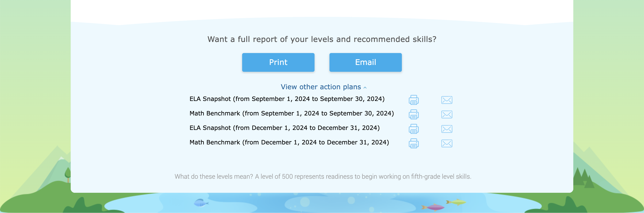Image resolution: width=644 pixels, height=213 pixels.
Task: Click the email icon for September Math Benchmark
Action: tap(447, 115)
